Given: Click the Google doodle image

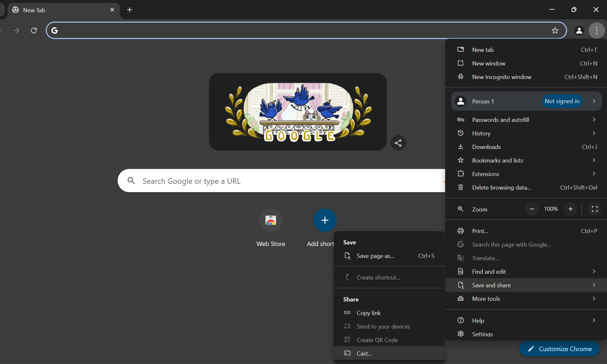Looking at the screenshot, I should click(x=298, y=112).
